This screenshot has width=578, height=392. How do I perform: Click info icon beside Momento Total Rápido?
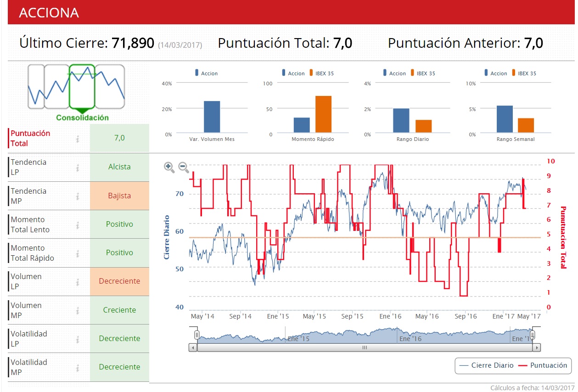coord(78,253)
